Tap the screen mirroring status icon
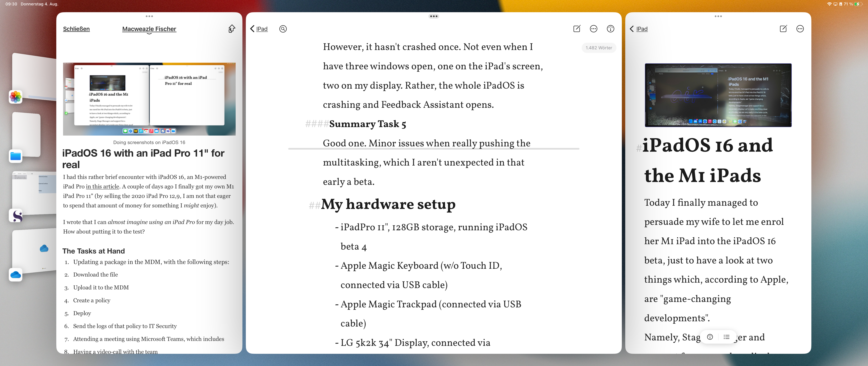This screenshot has width=868, height=366. click(835, 4)
